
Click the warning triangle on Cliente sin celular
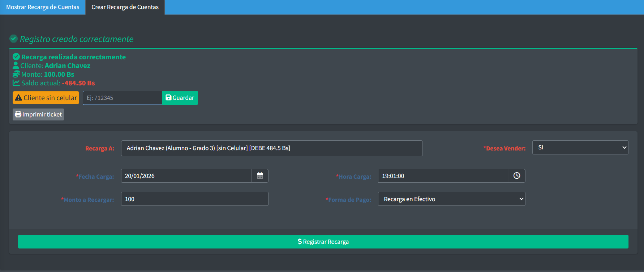pos(18,98)
